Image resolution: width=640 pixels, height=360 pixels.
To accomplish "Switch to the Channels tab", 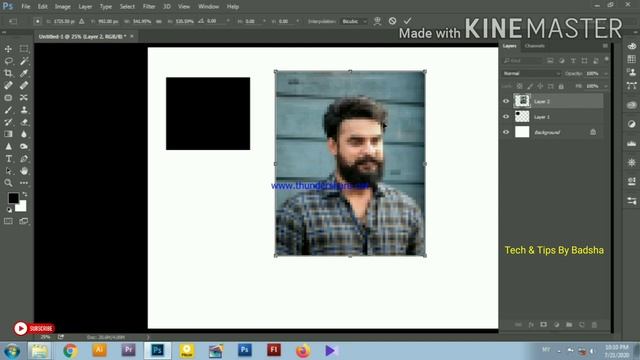I will coord(535,46).
